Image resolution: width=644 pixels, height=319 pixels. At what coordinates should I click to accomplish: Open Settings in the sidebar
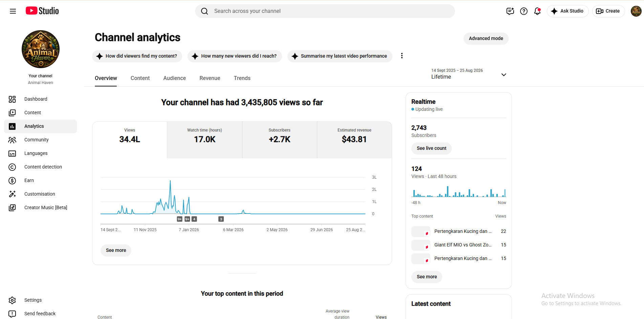coord(41,300)
